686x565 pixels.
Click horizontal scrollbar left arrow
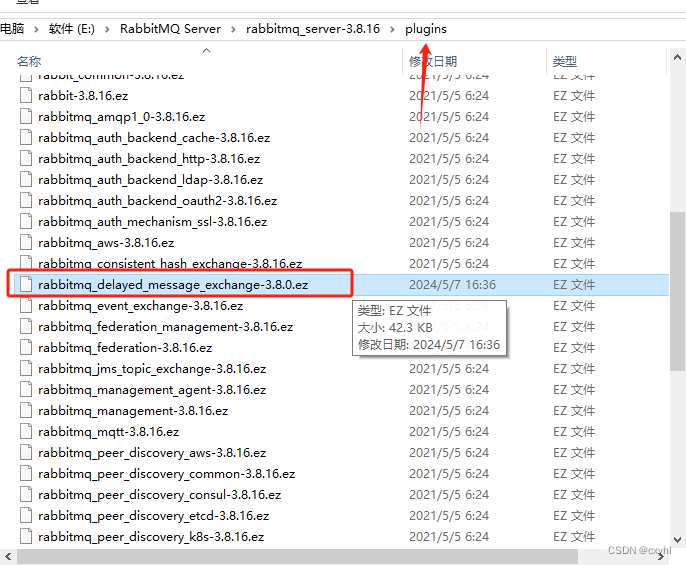point(8,557)
